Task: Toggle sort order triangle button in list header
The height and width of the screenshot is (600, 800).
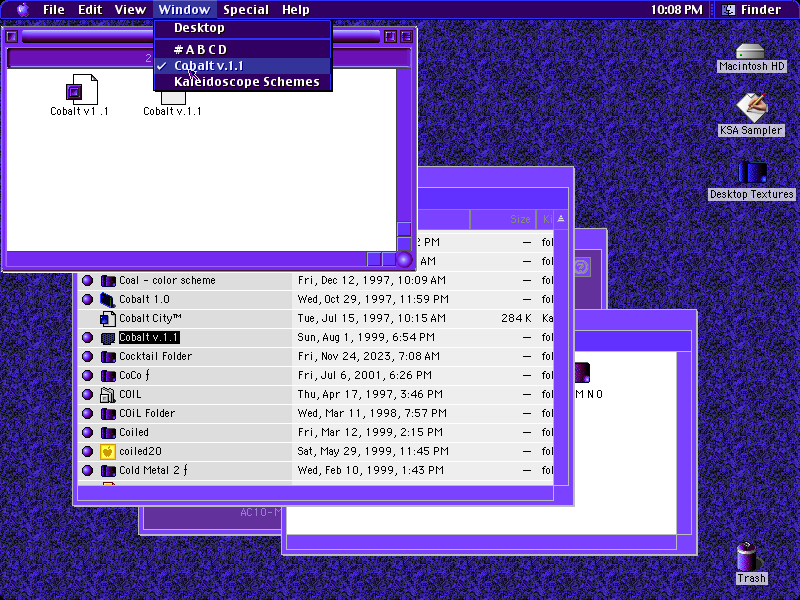Action: click(561, 219)
